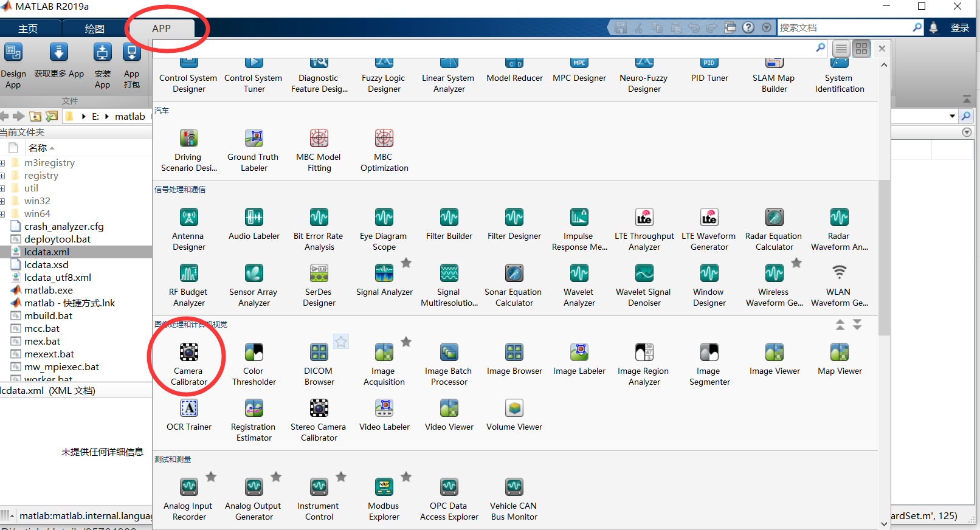Image resolution: width=980 pixels, height=530 pixels.
Task: Click the Design App button
Action: pos(13,66)
